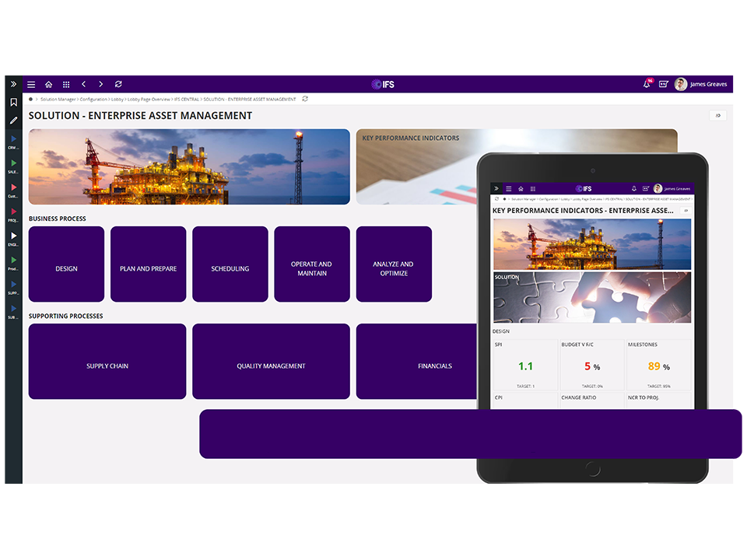Open the PROJ shortcut in sidebar
747x560 pixels.
(13, 215)
